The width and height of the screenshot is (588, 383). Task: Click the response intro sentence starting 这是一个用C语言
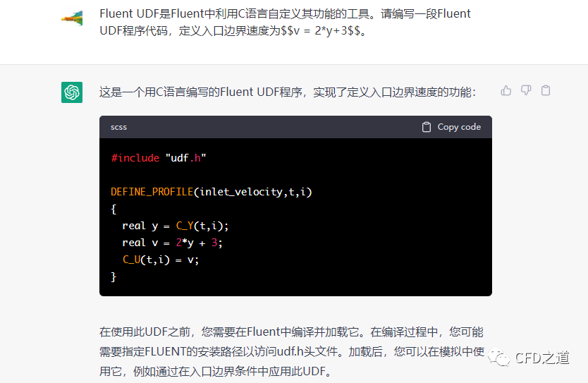coord(288,92)
